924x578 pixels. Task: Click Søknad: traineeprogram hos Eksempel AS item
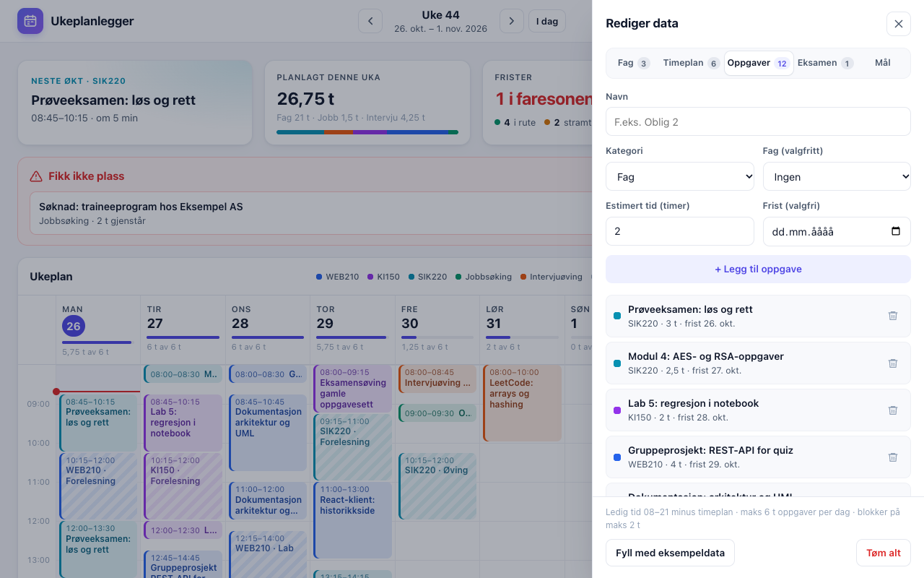point(309,213)
